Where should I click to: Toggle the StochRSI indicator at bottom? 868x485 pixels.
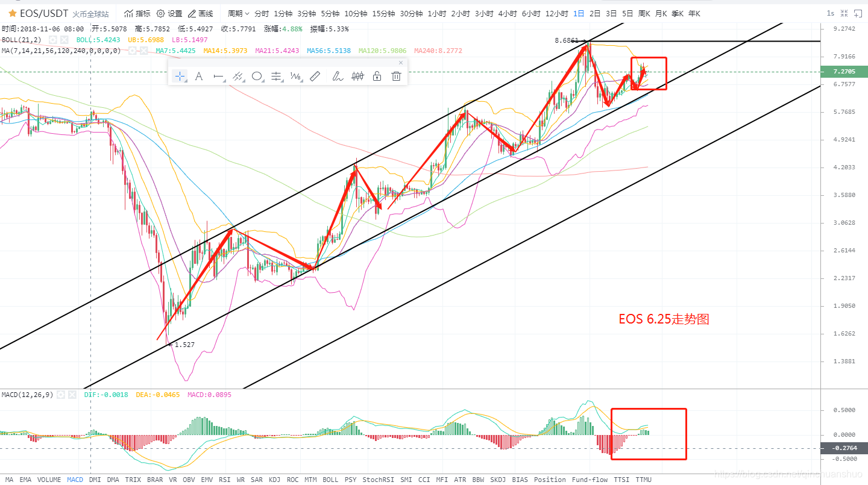[378, 480]
